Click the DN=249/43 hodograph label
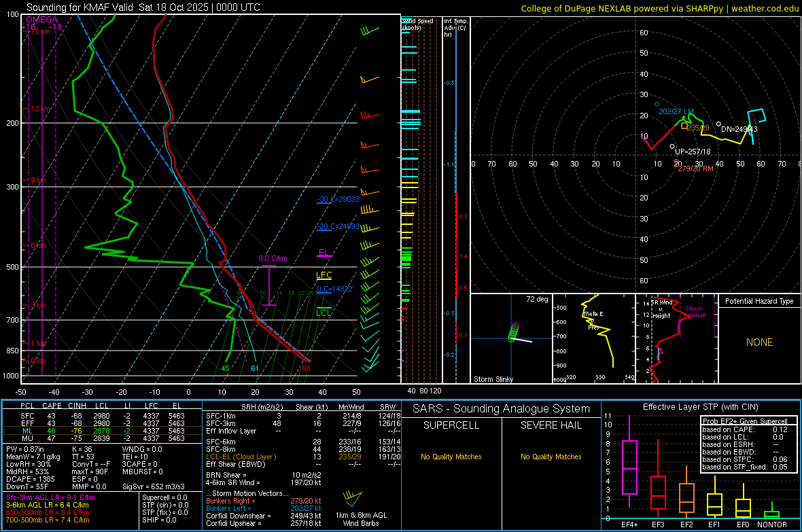 [739, 129]
